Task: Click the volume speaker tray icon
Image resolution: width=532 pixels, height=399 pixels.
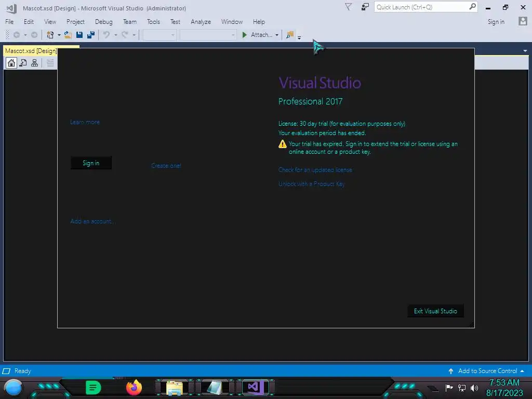Action: 474,388
